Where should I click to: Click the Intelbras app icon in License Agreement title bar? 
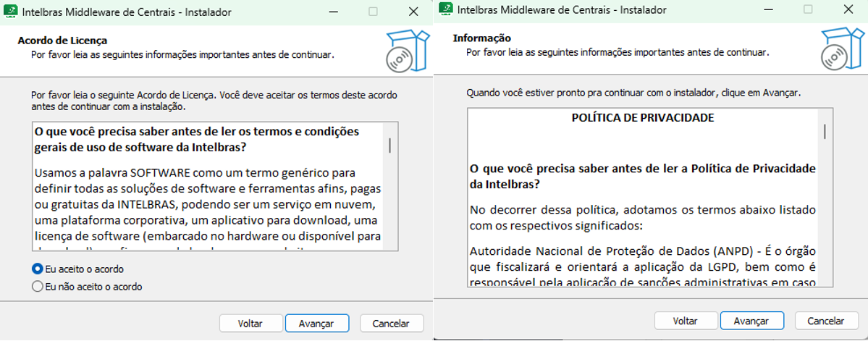(x=11, y=12)
